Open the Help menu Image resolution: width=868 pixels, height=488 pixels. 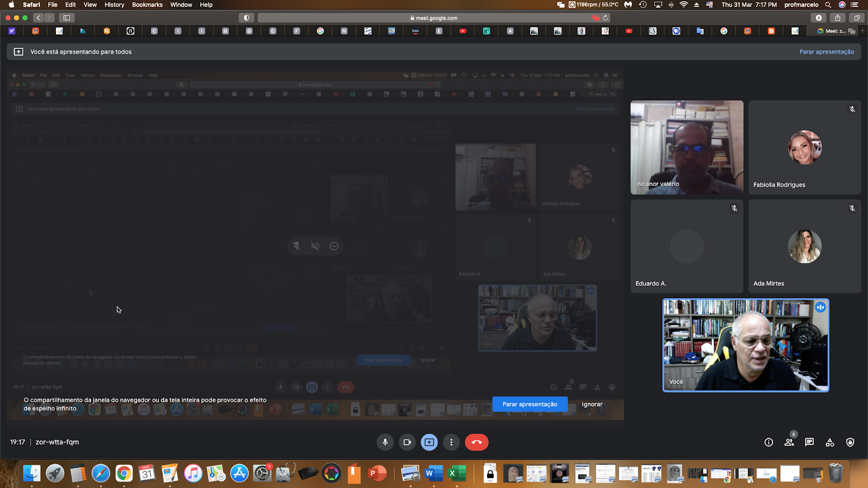click(206, 4)
